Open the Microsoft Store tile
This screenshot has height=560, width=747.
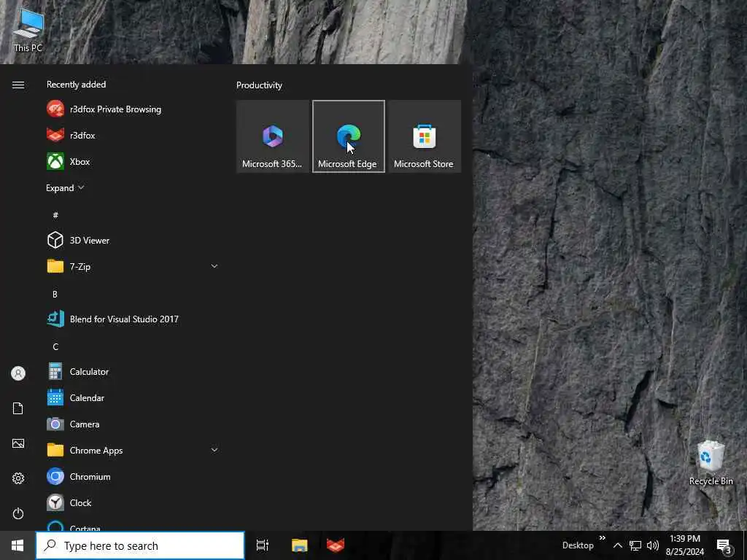pos(425,136)
